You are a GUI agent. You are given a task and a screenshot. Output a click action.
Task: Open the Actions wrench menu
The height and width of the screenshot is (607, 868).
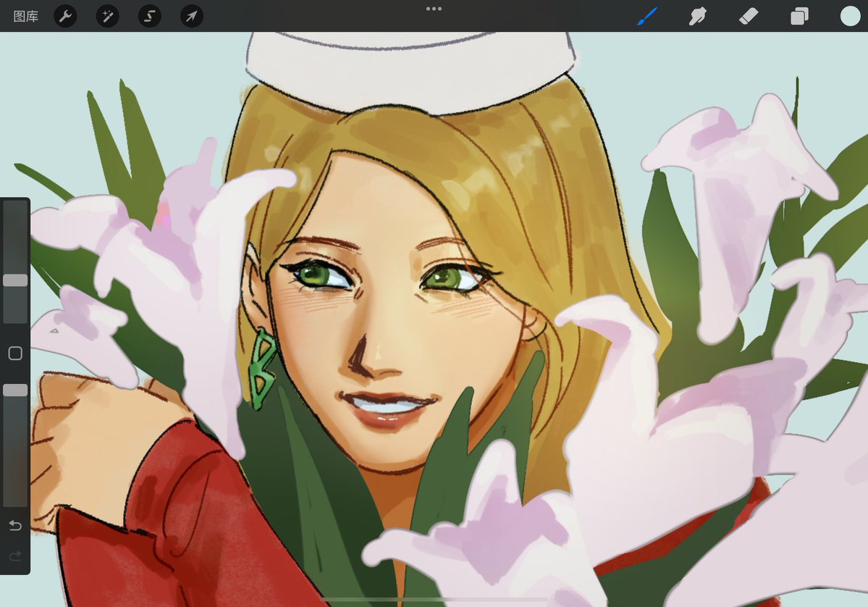(65, 16)
